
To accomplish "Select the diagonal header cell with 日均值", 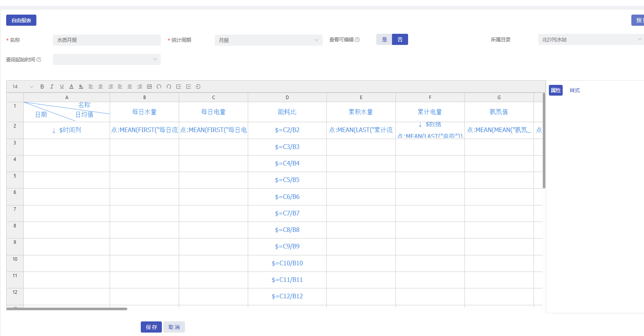I will 67,112.
